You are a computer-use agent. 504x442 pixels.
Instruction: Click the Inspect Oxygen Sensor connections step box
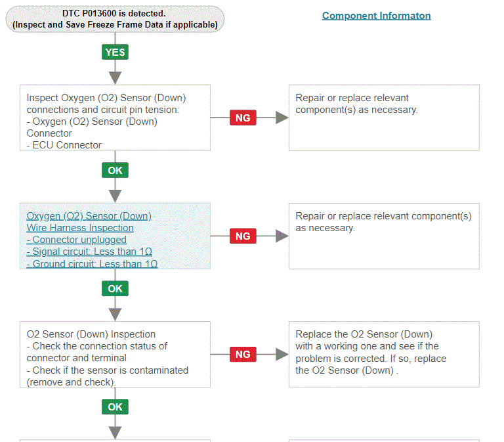(x=115, y=118)
